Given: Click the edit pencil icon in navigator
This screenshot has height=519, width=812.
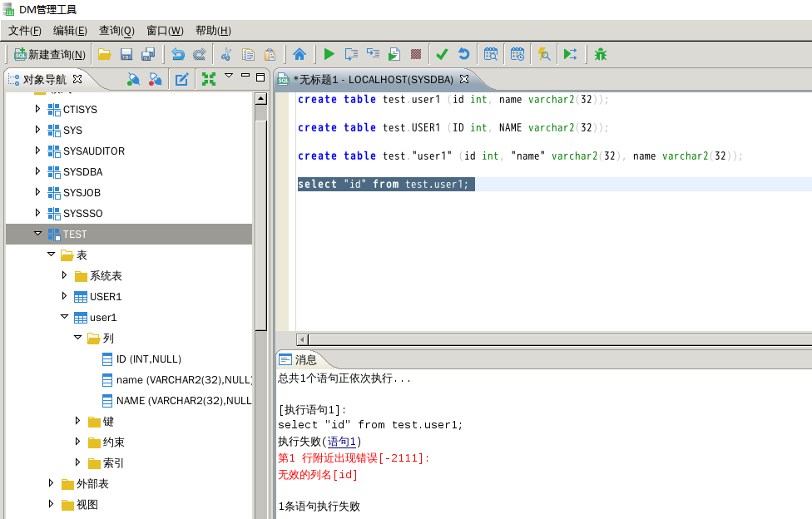Looking at the screenshot, I should coord(181,79).
